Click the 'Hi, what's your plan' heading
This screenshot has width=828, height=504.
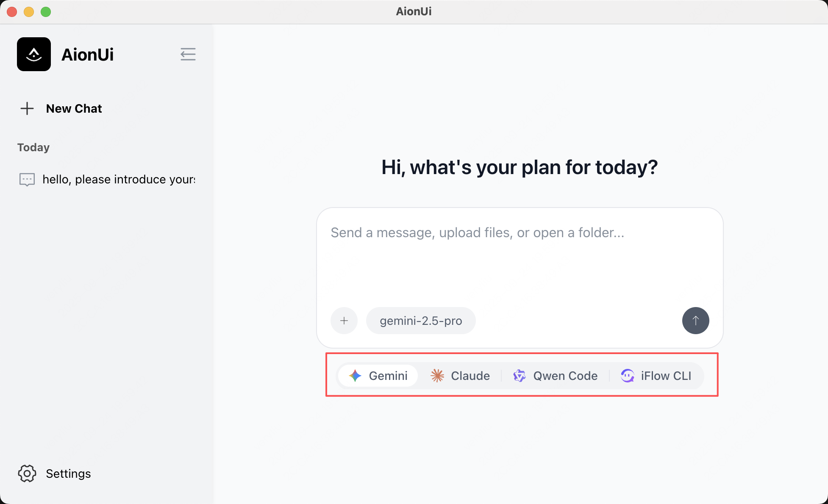pos(520,167)
